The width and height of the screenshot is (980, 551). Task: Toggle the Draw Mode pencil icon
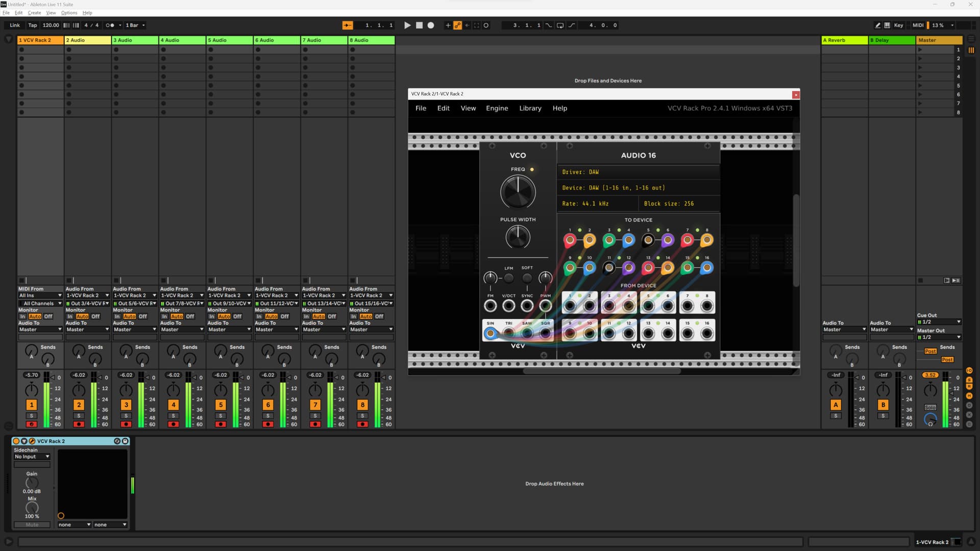[x=877, y=25]
